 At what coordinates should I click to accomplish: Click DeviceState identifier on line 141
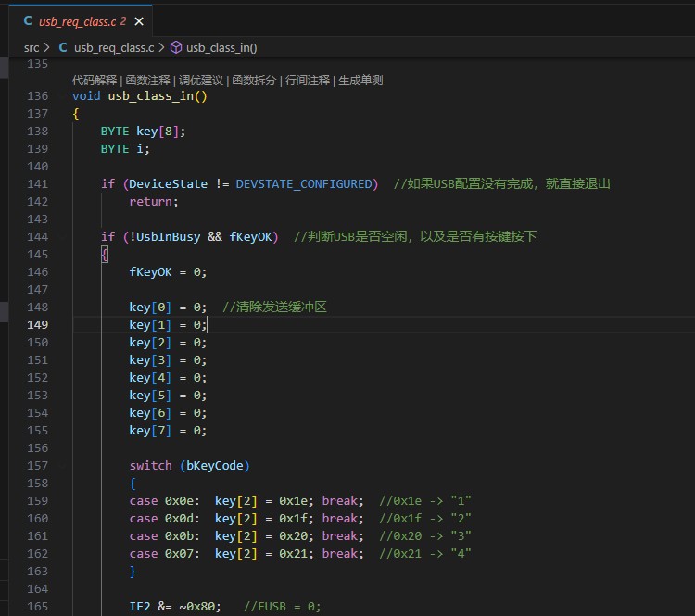pyautogui.click(x=168, y=184)
